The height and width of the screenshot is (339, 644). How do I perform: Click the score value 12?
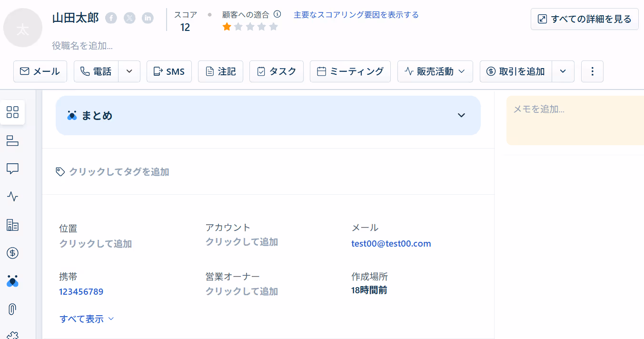tap(185, 28)
